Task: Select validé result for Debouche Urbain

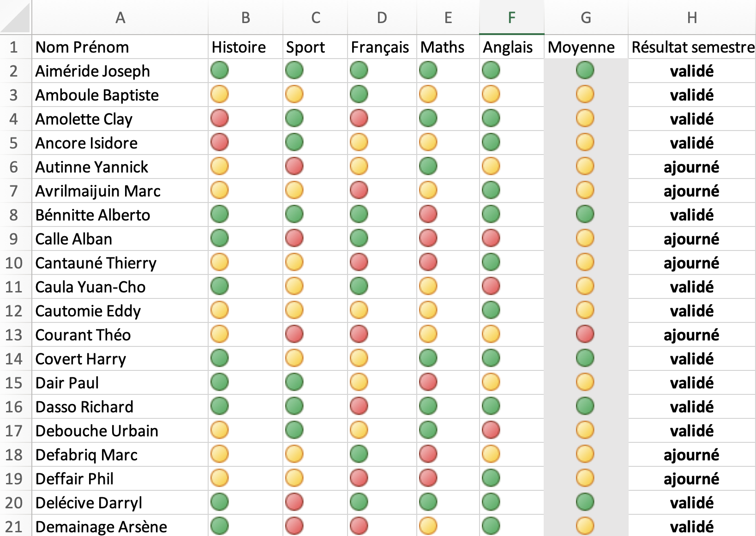Action: pos(692,431)
